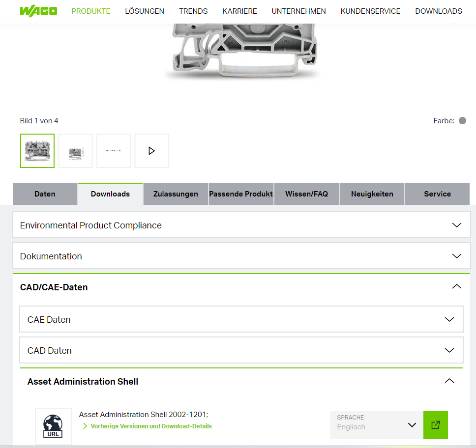This screenshot has width=476, height=448.
Task: Click the green arrow beside Vorherige Versionen
Action: click(x=85, y=426)
